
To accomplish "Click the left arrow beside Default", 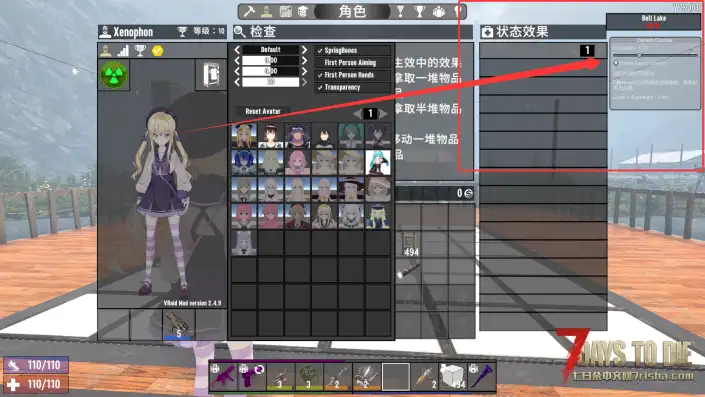I will [237, 49].
